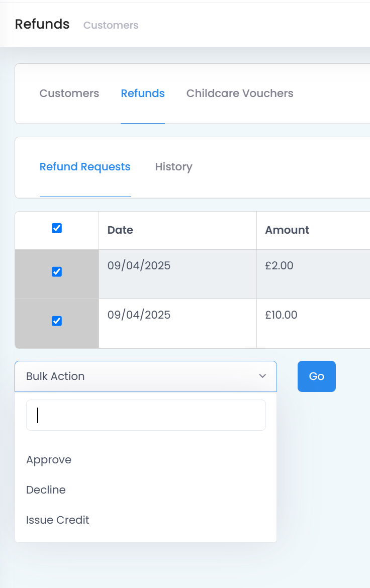Select the Refund Requests sub-tab
The image size is (370, 588).
pyautogui.click(x=85, y=167)
